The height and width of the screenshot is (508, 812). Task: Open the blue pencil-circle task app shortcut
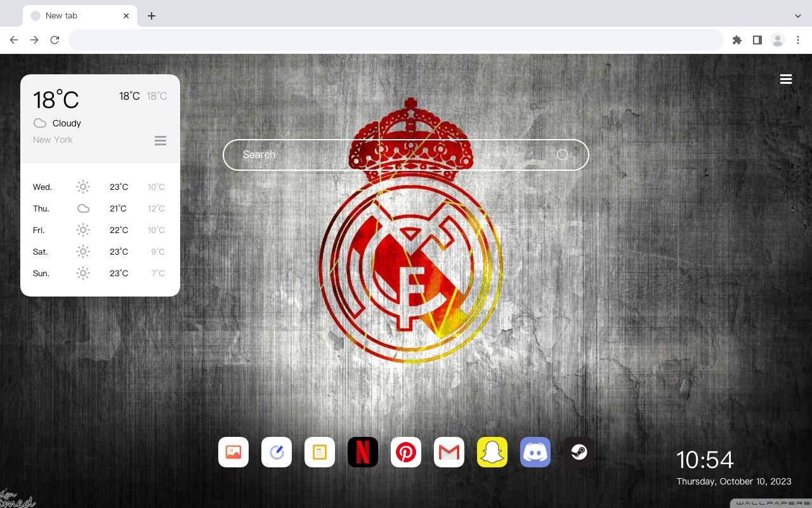[277, 452]
